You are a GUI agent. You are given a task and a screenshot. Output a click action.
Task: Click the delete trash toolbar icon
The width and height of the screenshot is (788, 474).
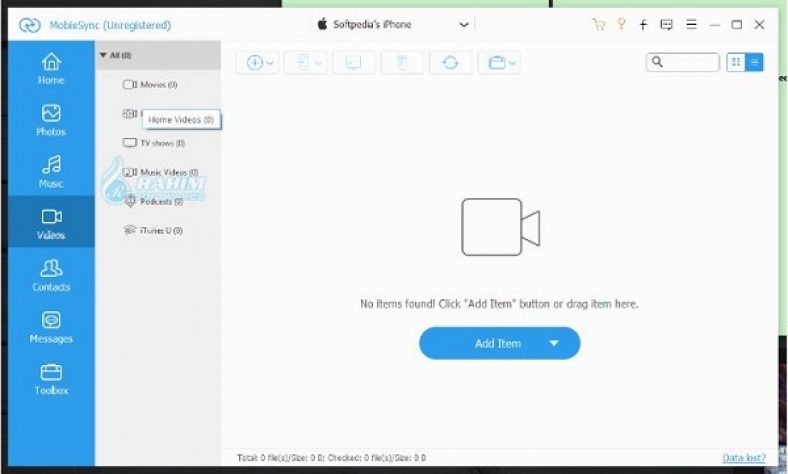[402, 62]
